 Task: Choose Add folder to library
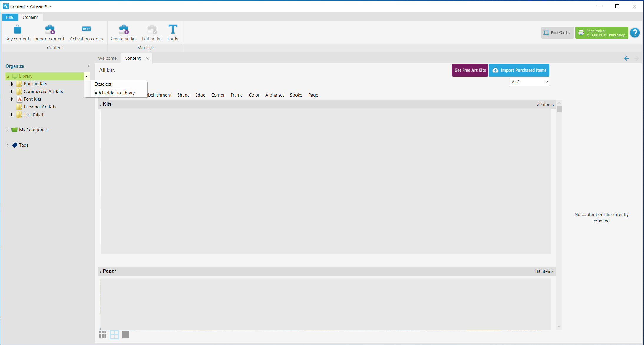(115, 93)
